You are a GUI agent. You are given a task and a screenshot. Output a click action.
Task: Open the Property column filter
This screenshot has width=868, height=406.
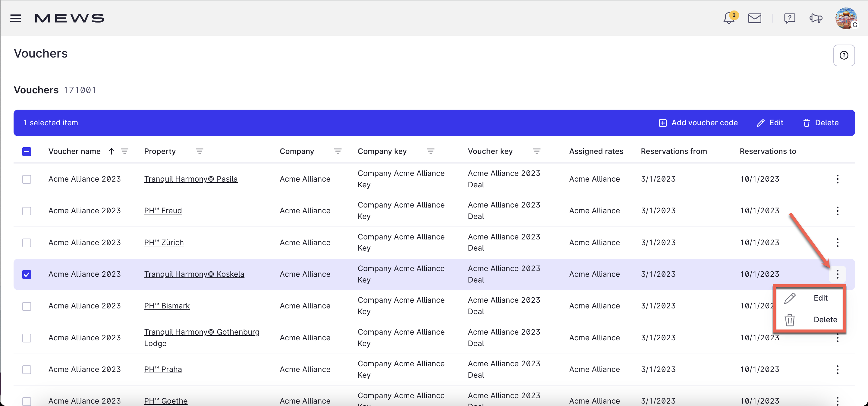point(200,151)
